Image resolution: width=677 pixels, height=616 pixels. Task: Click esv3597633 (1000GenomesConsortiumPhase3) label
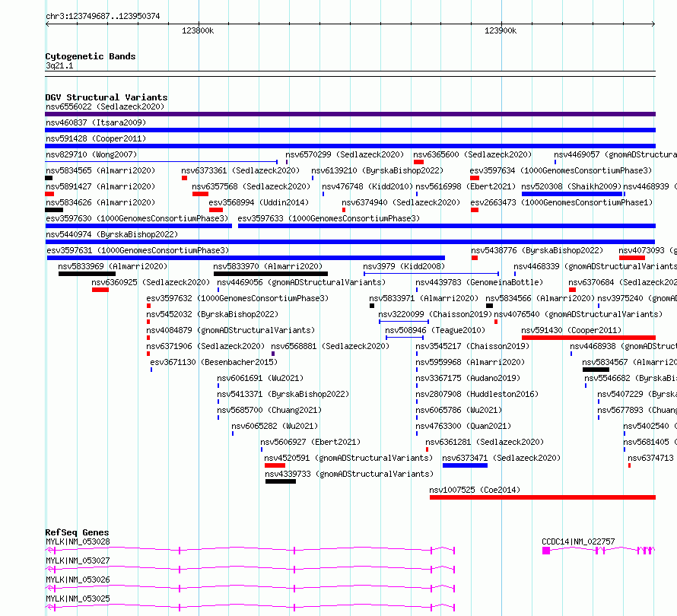tap(329, 218)
